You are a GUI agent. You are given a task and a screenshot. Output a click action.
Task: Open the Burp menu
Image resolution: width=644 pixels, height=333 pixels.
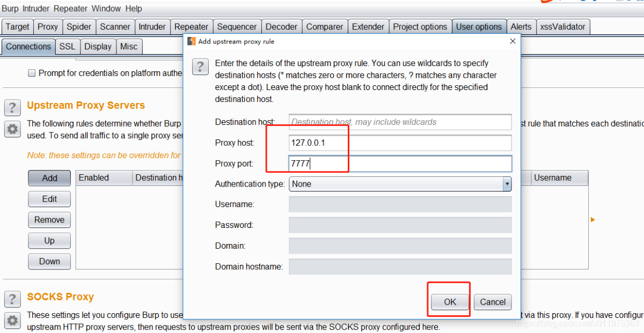point(11,9)
